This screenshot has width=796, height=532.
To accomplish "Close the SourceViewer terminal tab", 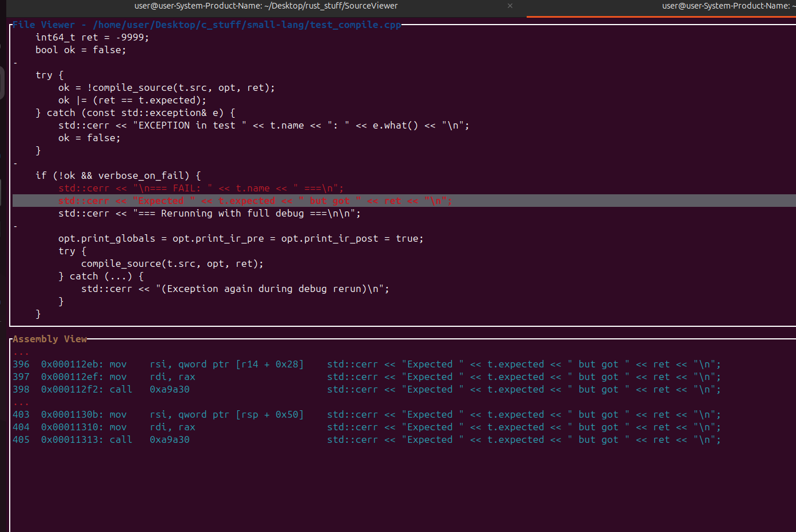I will tap(510, 6).
